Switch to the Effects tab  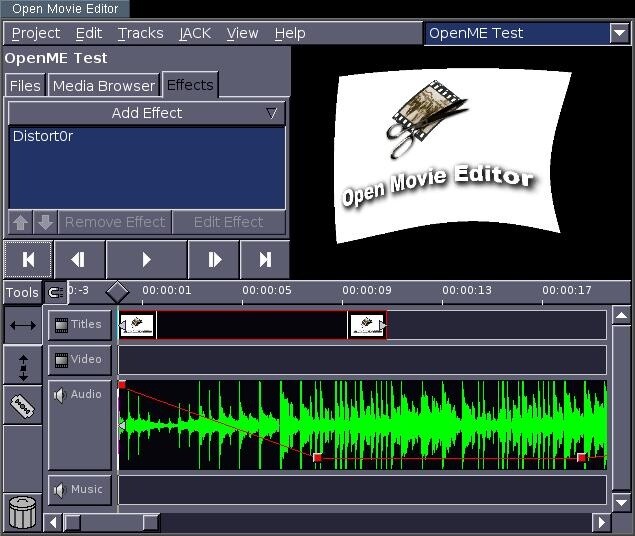(x=190, y=85)
